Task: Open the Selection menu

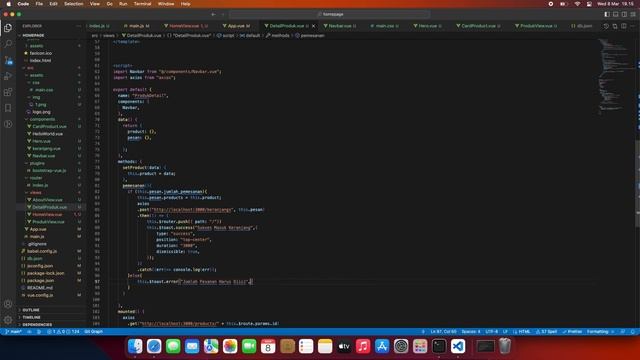Action: click(73, 4)
